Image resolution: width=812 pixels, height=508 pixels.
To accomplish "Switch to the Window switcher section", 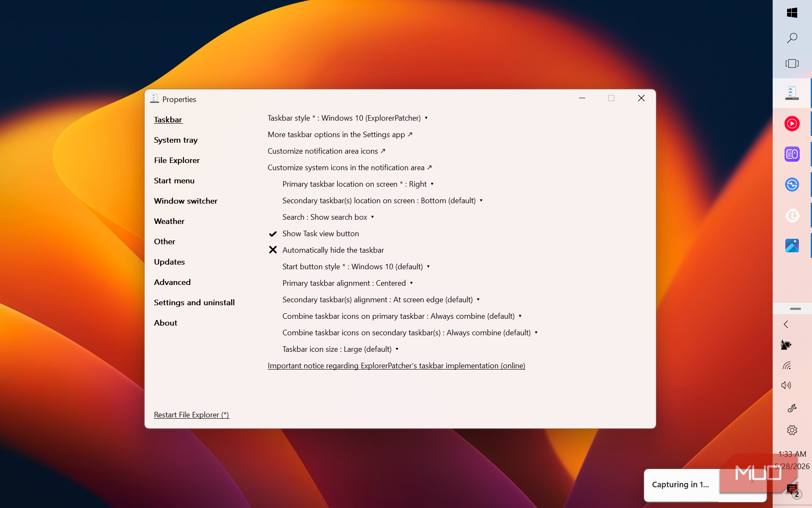I will tap(186, 201).
